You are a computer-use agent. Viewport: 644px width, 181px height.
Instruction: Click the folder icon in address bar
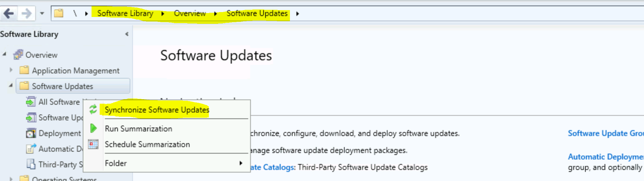click(x=59, y=13)
